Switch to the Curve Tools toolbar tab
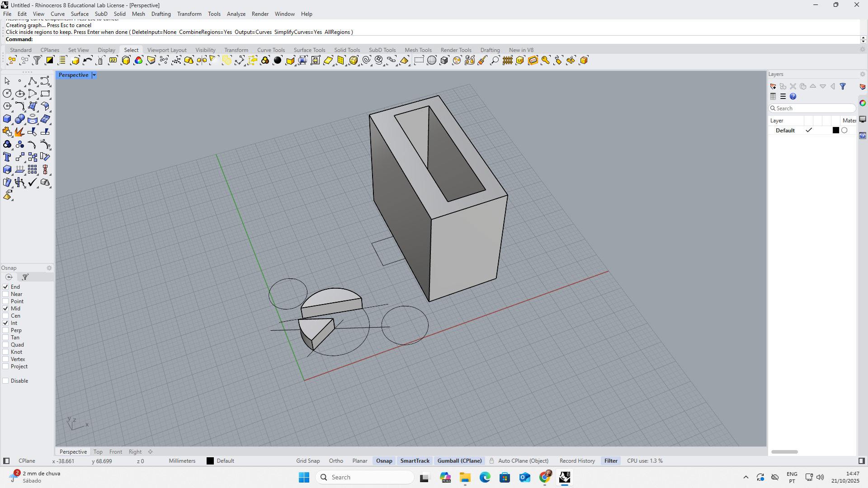The width and height of the screenshot is (868, 488). click(x=271, y=50)
